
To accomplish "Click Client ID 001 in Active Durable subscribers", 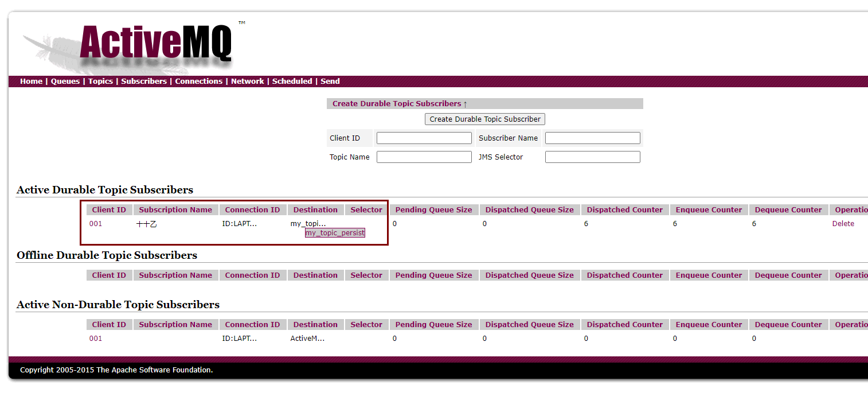I will point(96,224).
